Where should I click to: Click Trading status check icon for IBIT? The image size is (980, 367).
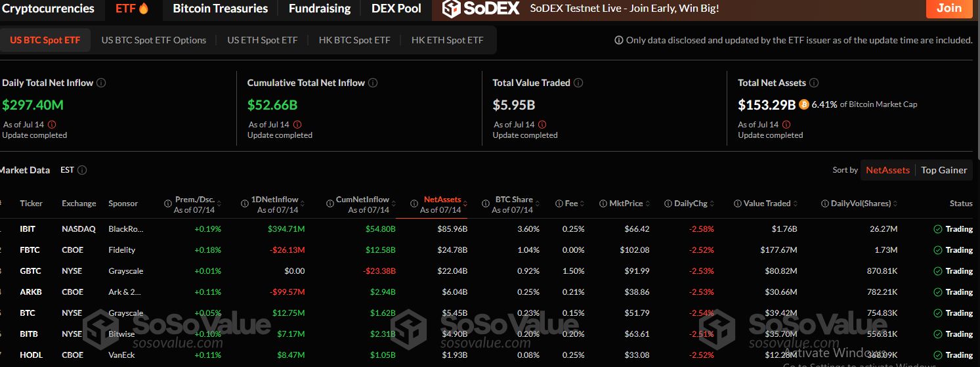click(x=938, y=229)
